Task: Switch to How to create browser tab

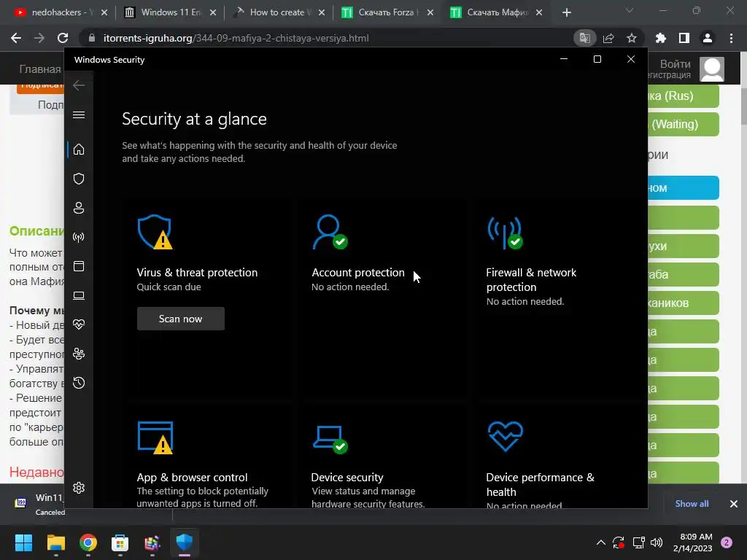Action: [x=277, y=12]
